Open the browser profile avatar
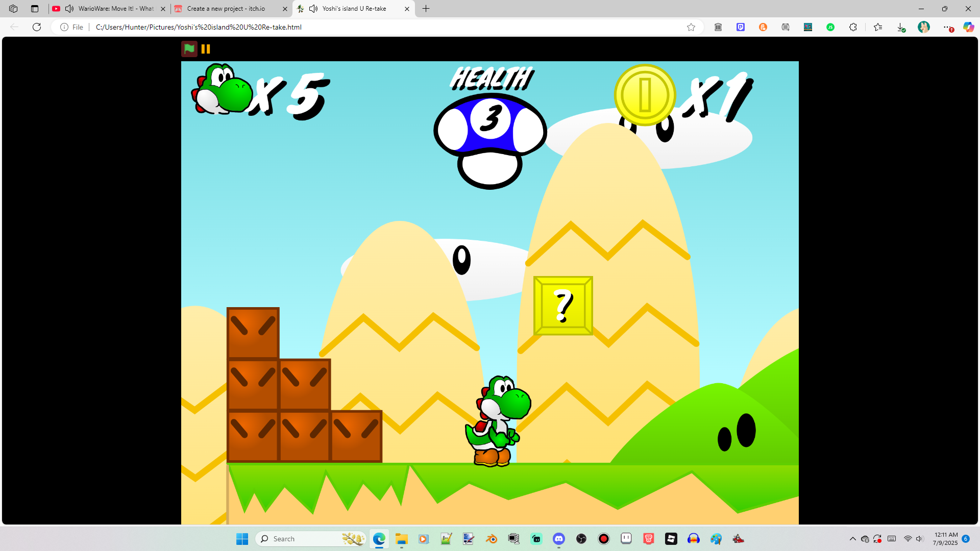Image resolution: width=980 pixels, height=551 pixels. 924,27
